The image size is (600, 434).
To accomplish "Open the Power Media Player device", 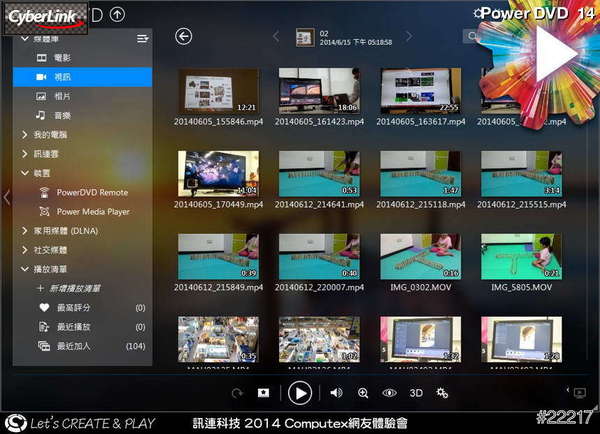I will 92,211.
